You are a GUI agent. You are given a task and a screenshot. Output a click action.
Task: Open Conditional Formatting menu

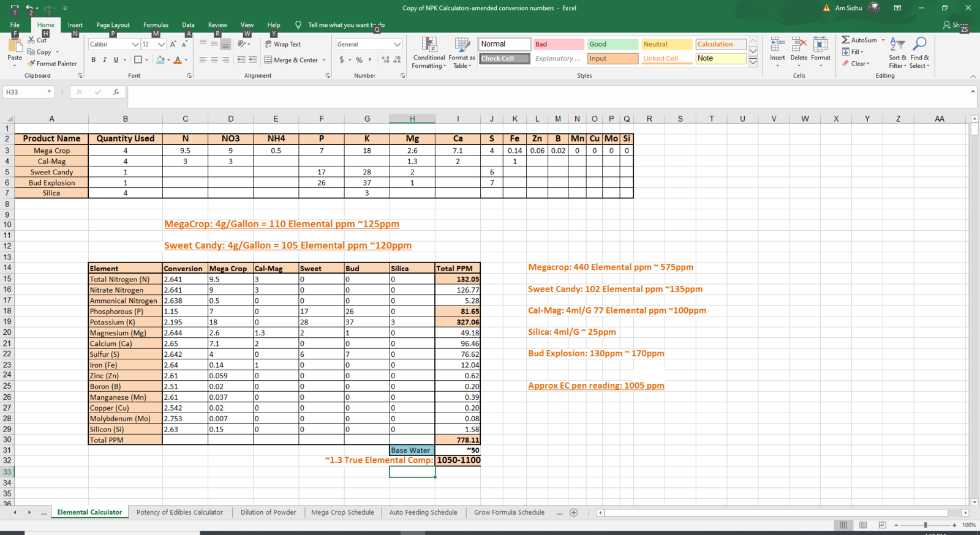[429, 53]
